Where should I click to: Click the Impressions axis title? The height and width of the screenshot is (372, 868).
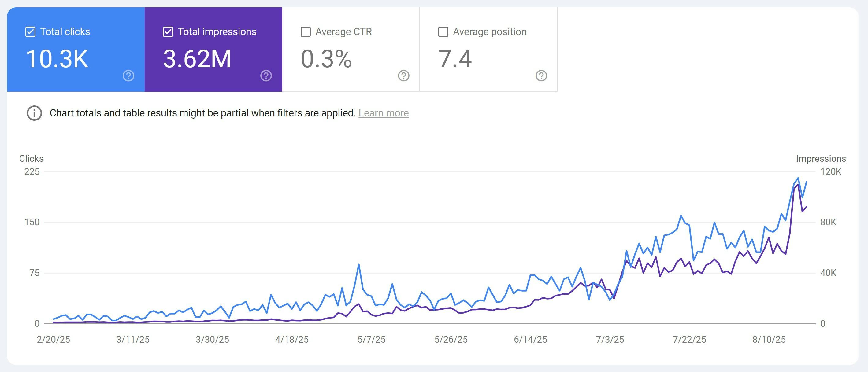(x=821, y=159)
